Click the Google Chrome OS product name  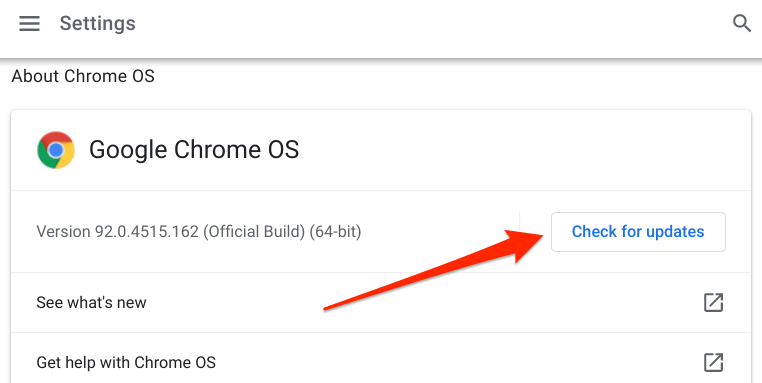tap(194, 150)
